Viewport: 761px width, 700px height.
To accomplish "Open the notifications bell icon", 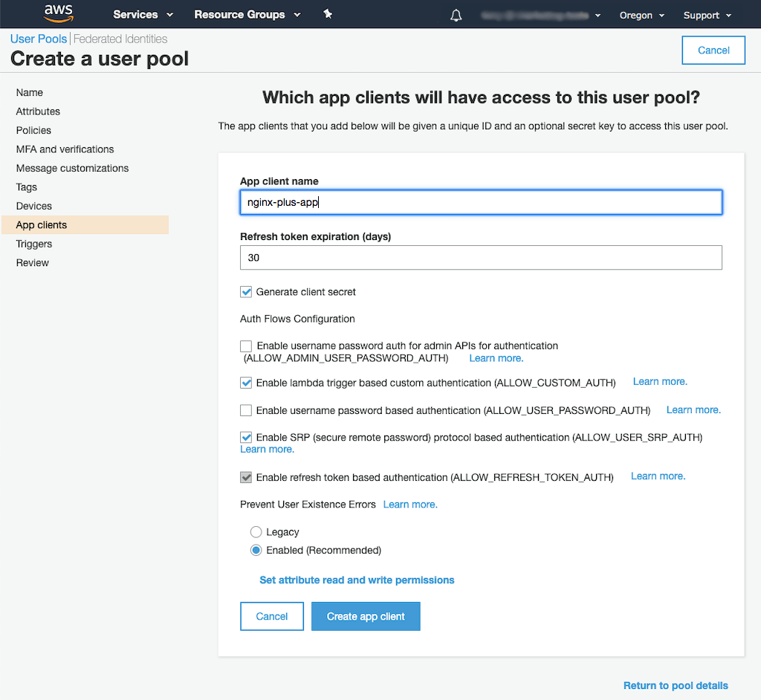I will 456,15.
